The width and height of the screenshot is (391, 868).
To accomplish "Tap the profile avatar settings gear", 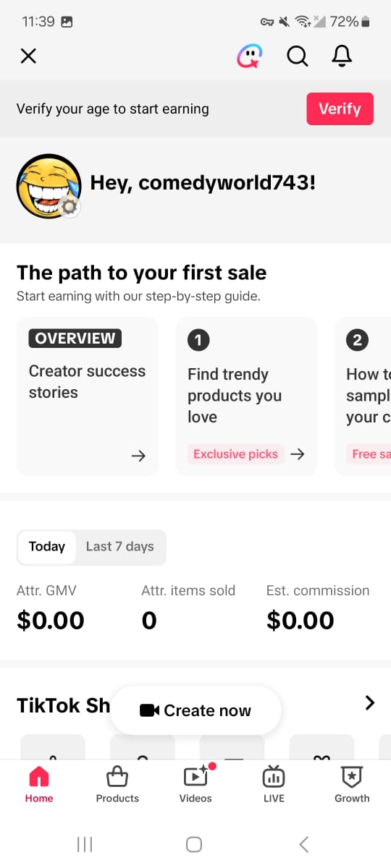I will pos(70,207).
